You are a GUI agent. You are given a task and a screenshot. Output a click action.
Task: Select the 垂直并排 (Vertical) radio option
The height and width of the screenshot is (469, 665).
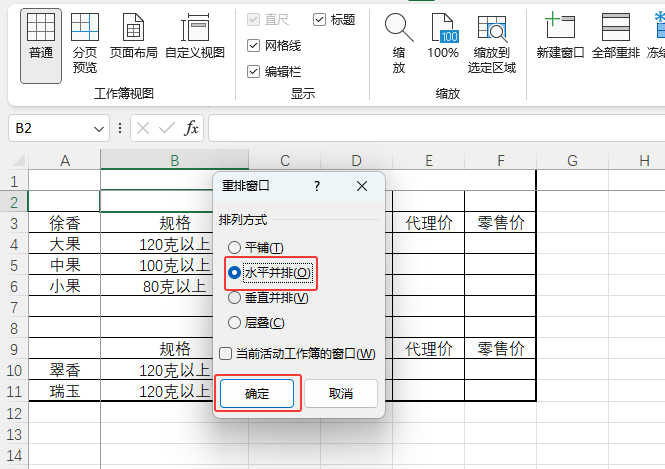coord(234,298)
